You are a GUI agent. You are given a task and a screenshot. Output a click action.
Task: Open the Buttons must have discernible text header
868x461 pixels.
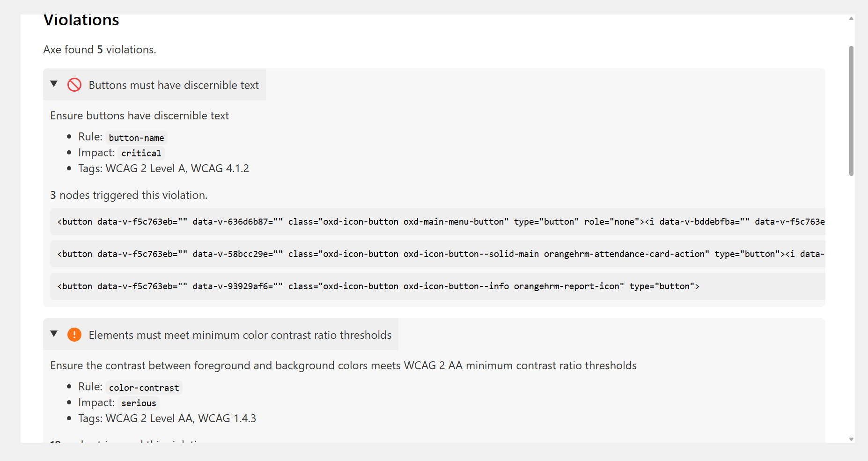tap(172, 85)
